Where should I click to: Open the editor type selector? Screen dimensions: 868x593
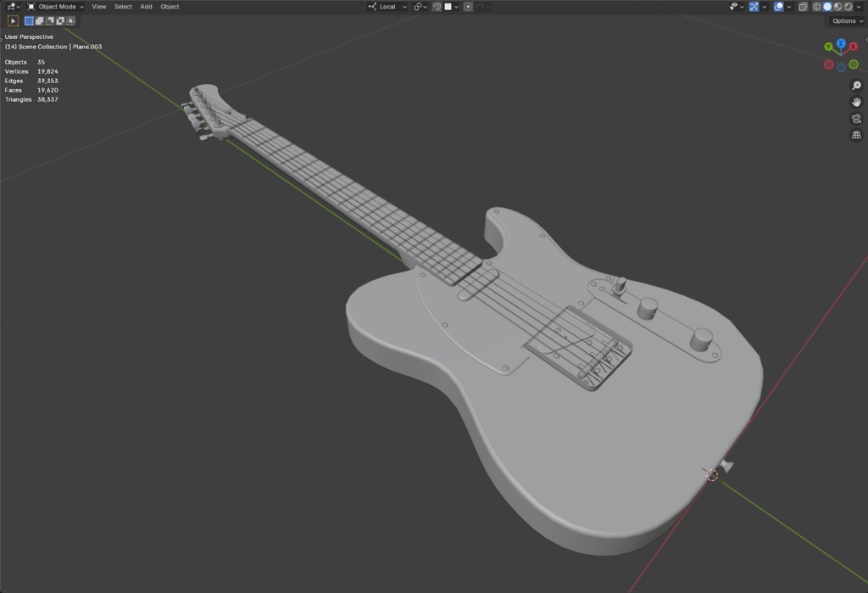click(x=13, y=7)
